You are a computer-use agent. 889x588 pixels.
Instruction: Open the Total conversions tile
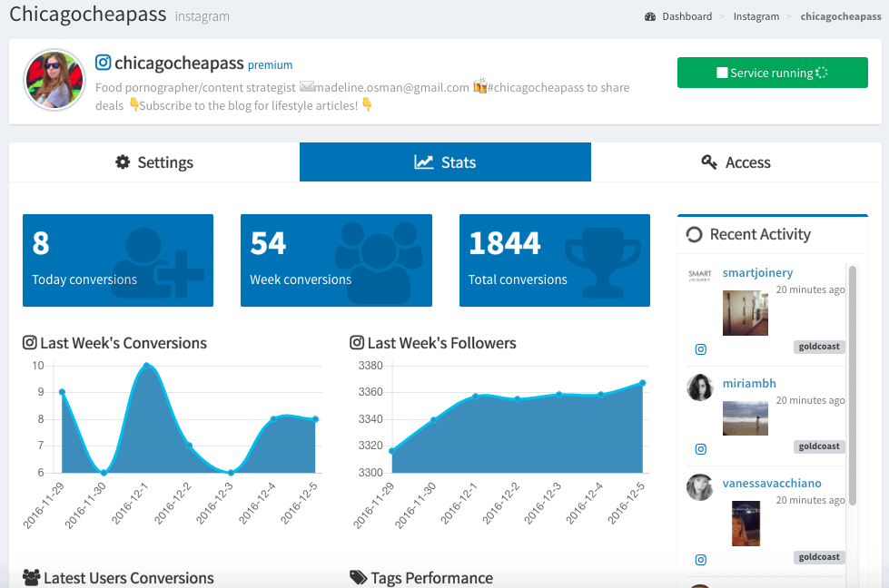555,260
